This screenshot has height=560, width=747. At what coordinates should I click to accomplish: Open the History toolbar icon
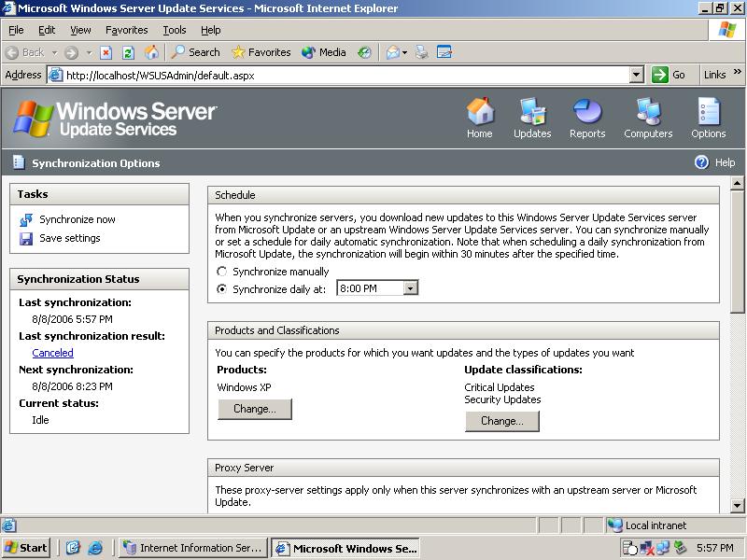(x=364, y=52)
